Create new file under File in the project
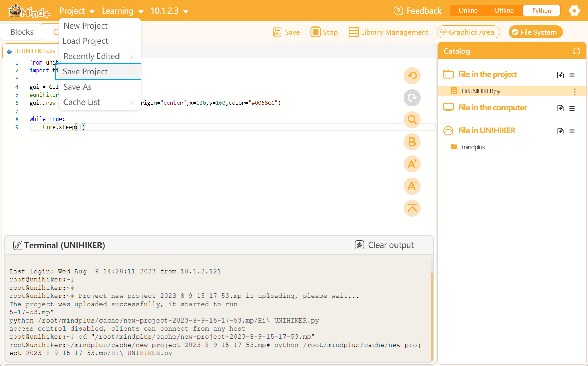The image size is (588, 366). (561, 75)
